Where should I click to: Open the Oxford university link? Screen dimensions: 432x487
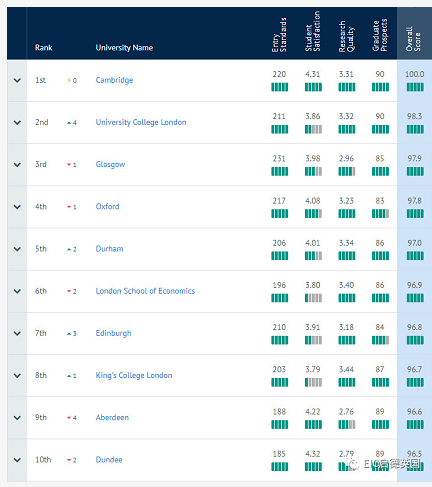107,207
